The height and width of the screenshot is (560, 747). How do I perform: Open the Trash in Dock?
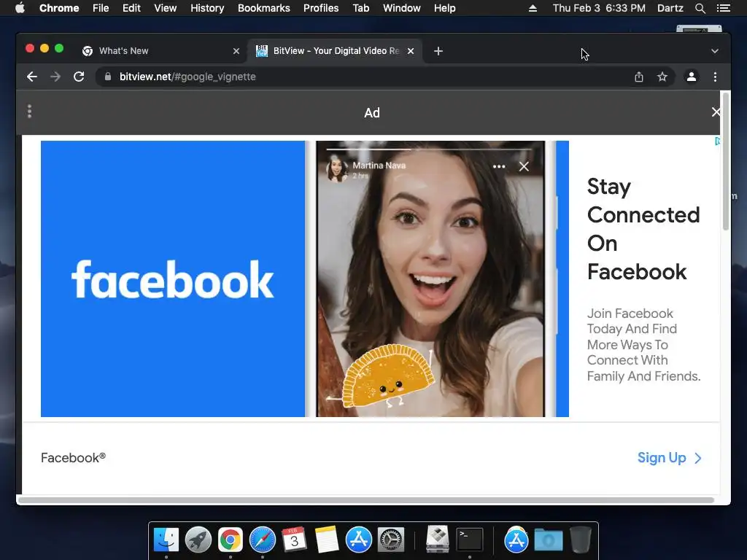click(580, 540)
